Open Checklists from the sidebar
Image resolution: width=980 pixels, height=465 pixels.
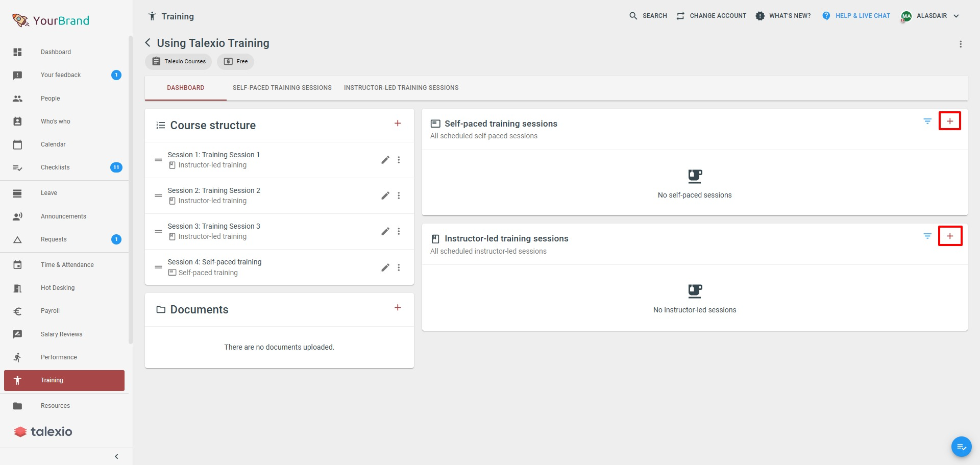64,167
